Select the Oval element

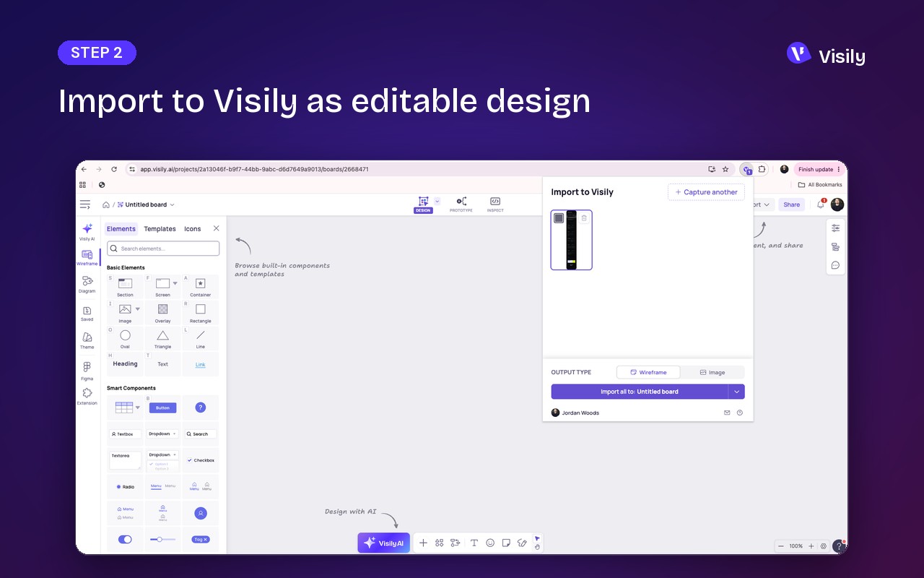(125, 338)
